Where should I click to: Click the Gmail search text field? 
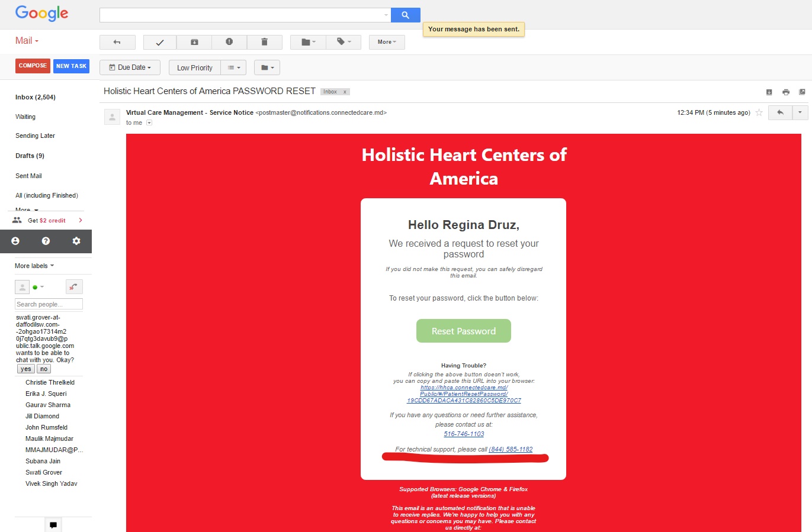[x=241, y=15]
